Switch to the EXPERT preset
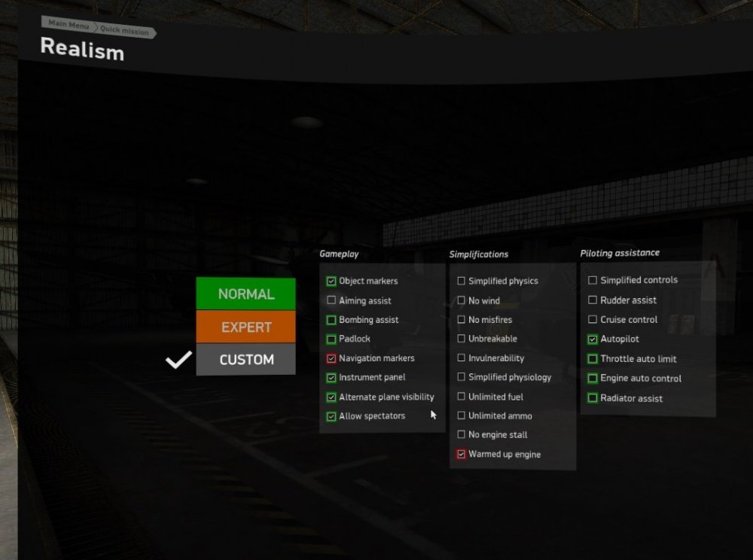753x560 pixels. click(x=245, y=327)
